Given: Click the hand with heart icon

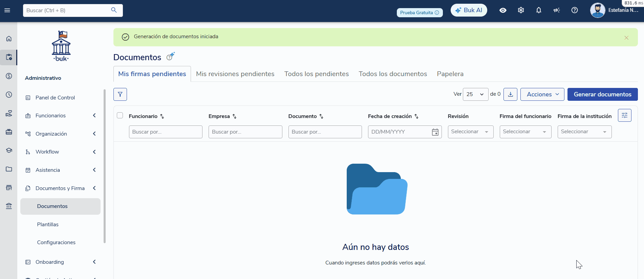Looking at the screenshot, I should pyautogui.click(x=9, y=113).
